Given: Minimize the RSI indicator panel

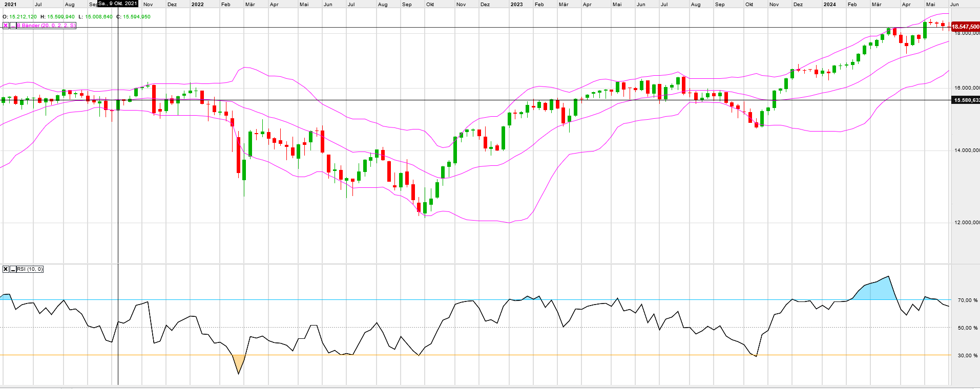Looking at the screenshot, I should [13, 269].
